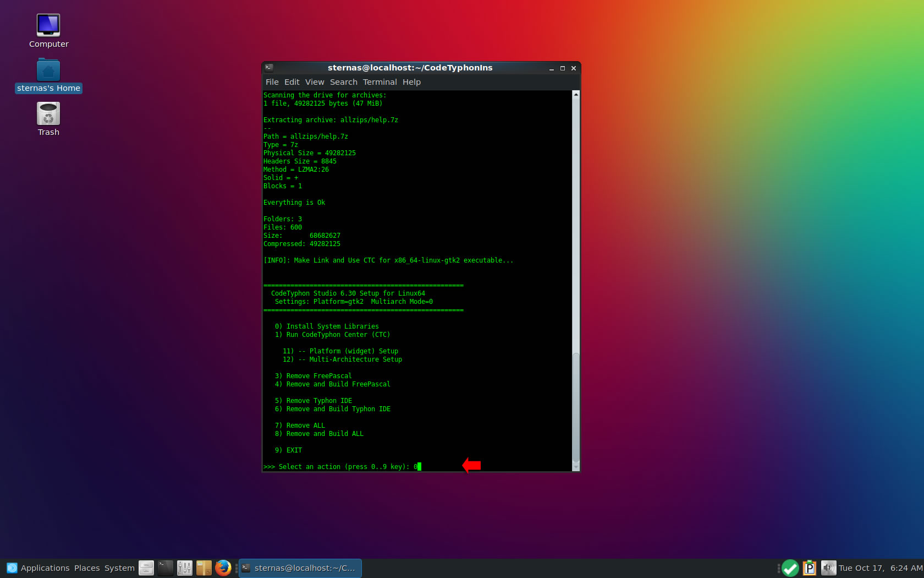Click the green checkmark update tray icon
Screen dimensions: 924x578
coord(790,568)
